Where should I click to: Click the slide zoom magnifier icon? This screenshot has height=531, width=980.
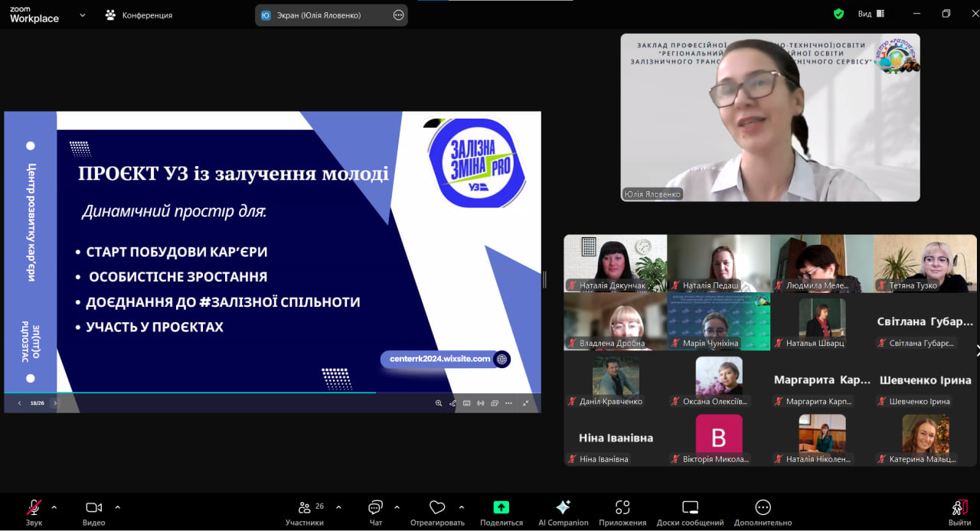(439, 402)
